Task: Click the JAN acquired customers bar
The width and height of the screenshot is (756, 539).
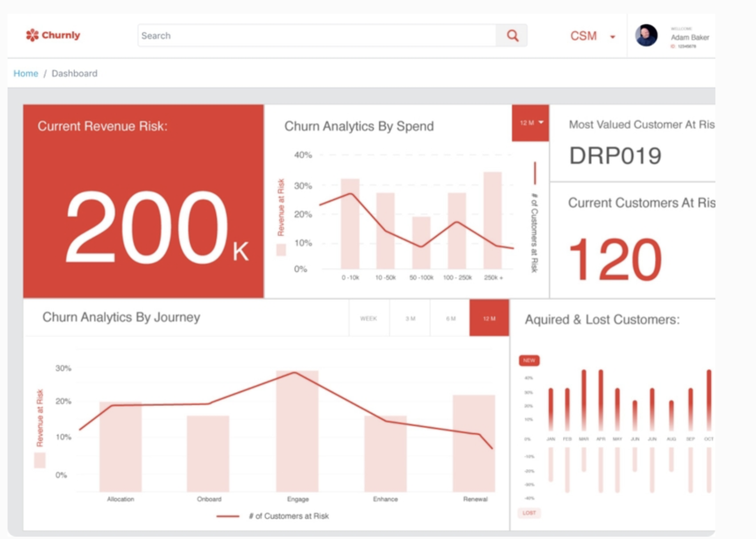Action: (551, 409)
